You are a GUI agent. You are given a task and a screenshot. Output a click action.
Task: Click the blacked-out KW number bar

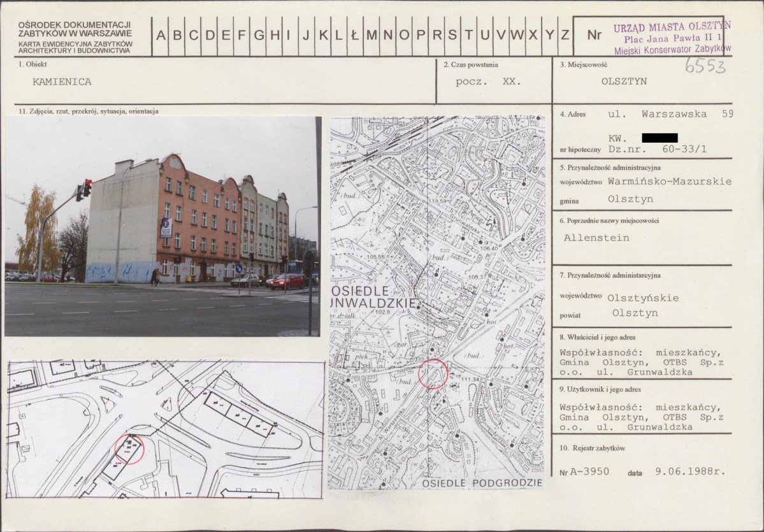[x=659, y=138]
